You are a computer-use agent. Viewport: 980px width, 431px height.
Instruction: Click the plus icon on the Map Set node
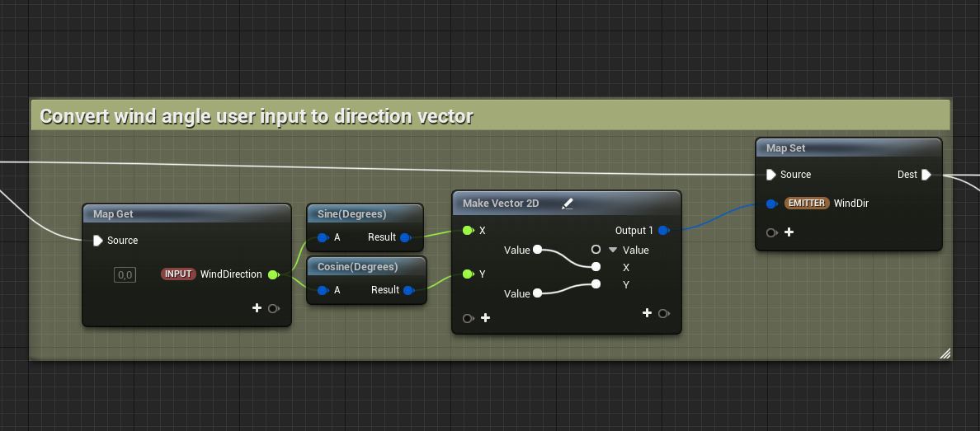(x=789, y=232)
